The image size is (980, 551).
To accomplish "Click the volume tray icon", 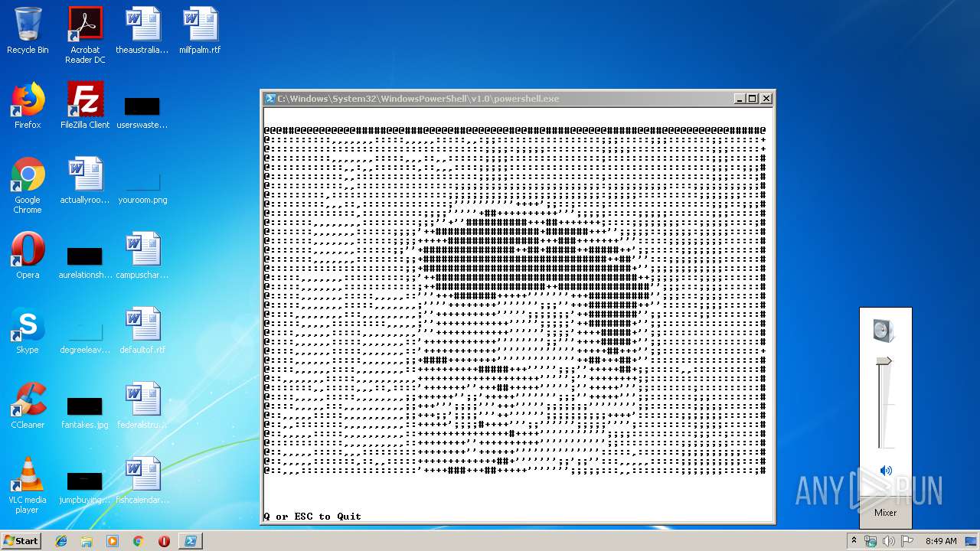I will click(888, 541).
